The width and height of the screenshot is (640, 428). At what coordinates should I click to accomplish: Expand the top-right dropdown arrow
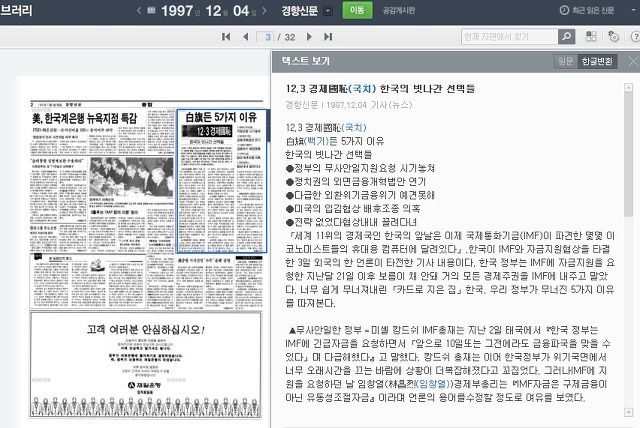[635, 11]
